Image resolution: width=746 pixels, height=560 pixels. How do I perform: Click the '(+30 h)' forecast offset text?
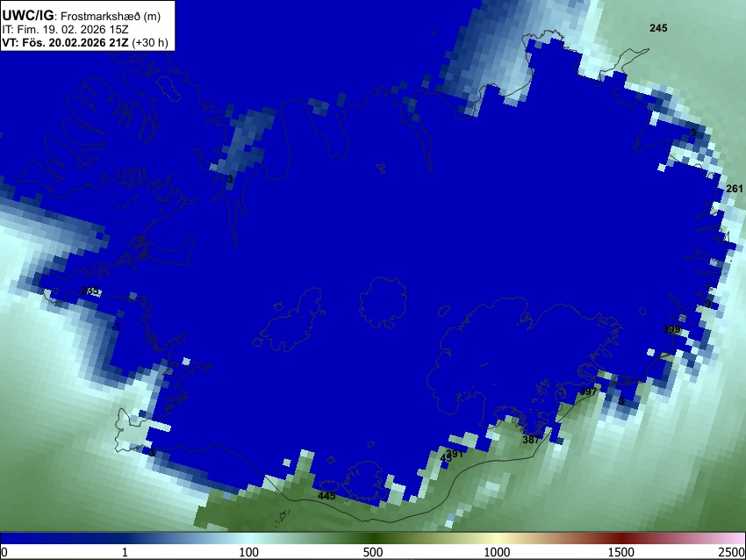coord(150,43)
